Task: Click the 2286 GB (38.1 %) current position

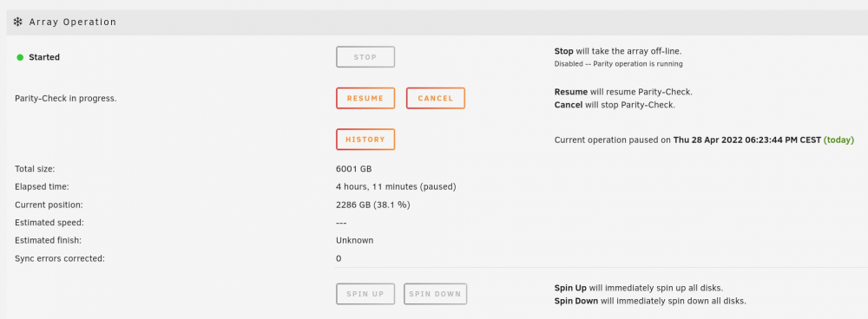Action: point(372,205)
